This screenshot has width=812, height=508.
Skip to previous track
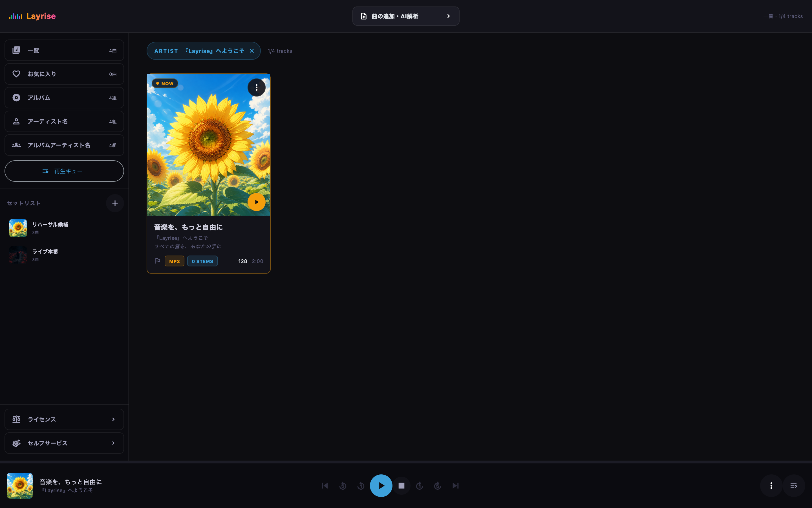(325, 485)
